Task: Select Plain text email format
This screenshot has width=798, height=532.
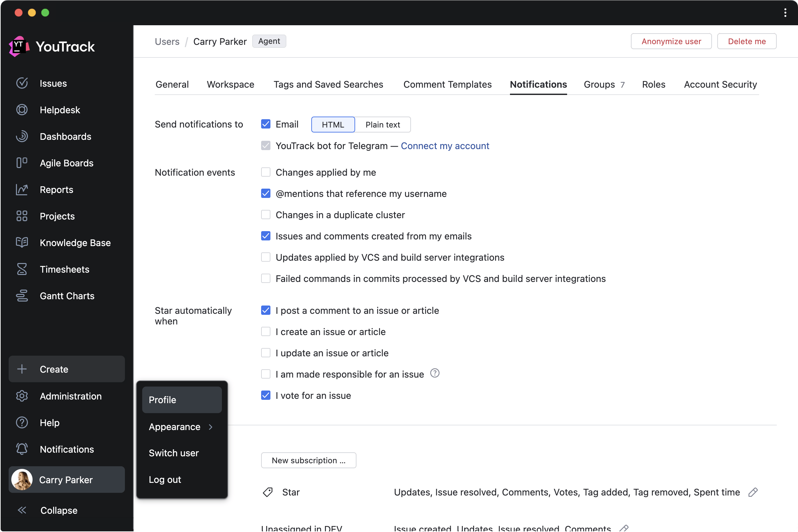Action: [x=382, y=125]
